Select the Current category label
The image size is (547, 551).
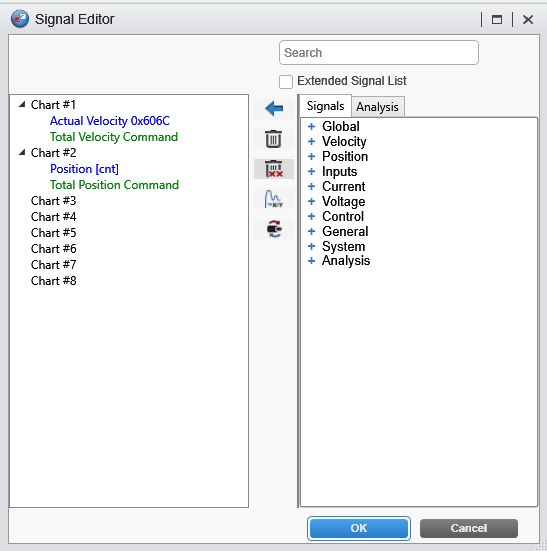click(344, 187)
